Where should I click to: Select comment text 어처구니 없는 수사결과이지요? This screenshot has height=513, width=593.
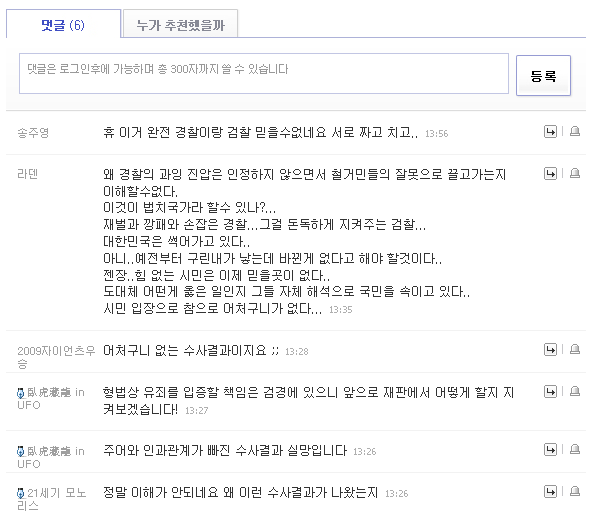point(185,351)
